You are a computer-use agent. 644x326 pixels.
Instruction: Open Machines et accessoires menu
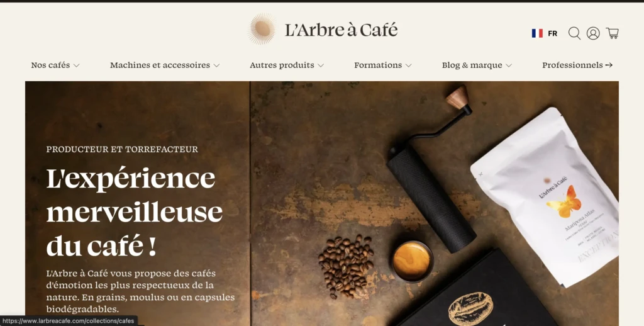point(160,65)
